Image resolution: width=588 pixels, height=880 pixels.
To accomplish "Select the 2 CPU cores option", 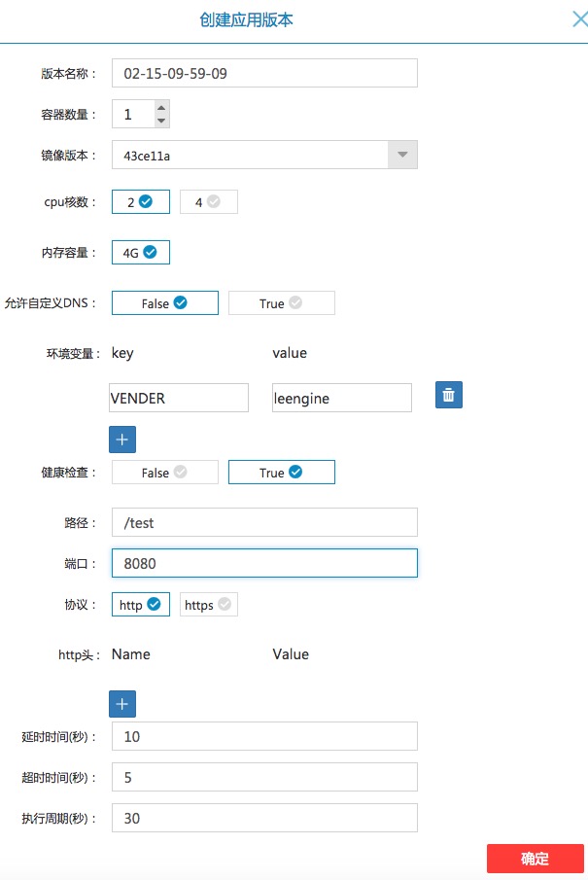I will click(x=140, y=201).
